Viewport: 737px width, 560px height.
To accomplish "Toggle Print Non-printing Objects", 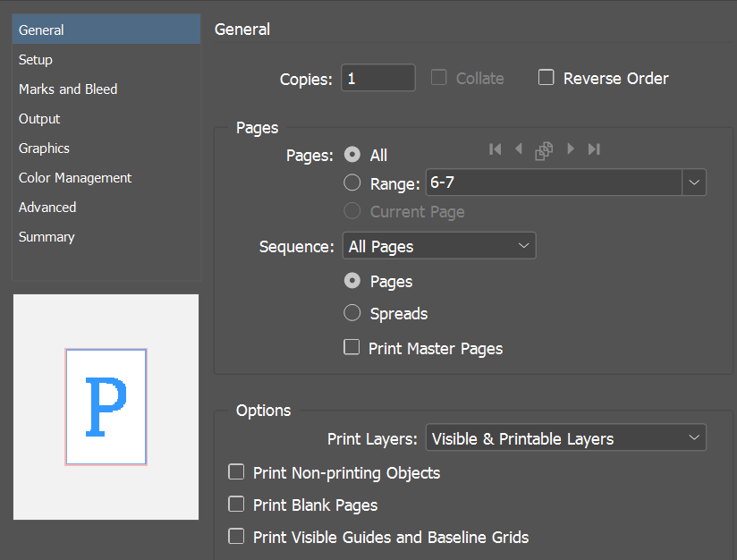I will coord(236,471).
